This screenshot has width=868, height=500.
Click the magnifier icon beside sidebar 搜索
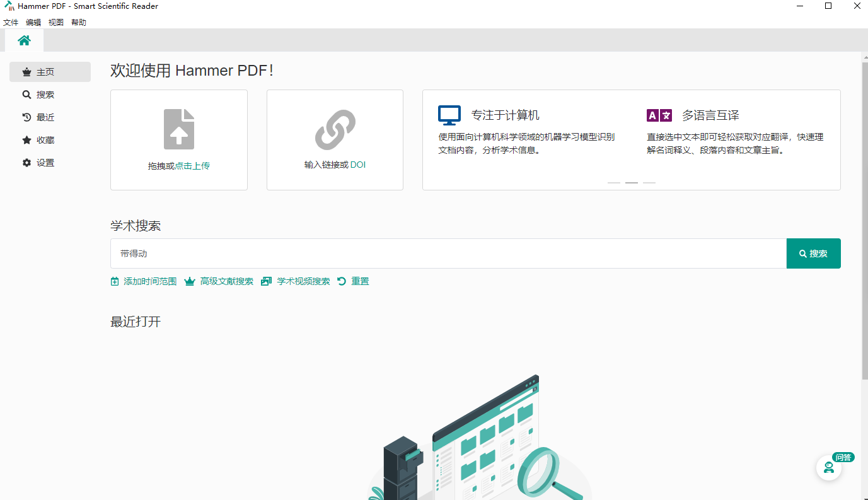(26, 95)
